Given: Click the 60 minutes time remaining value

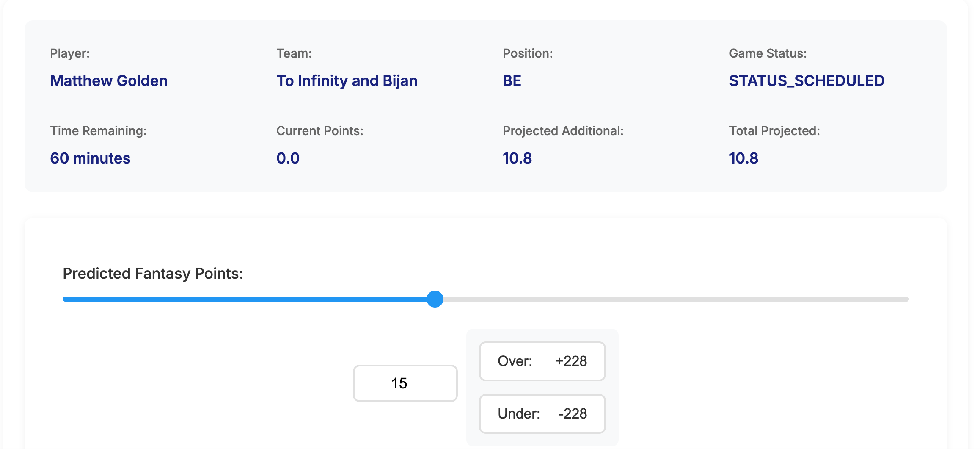Looking at the screenshot, I should pyautogui.click(x=90, y=158).
